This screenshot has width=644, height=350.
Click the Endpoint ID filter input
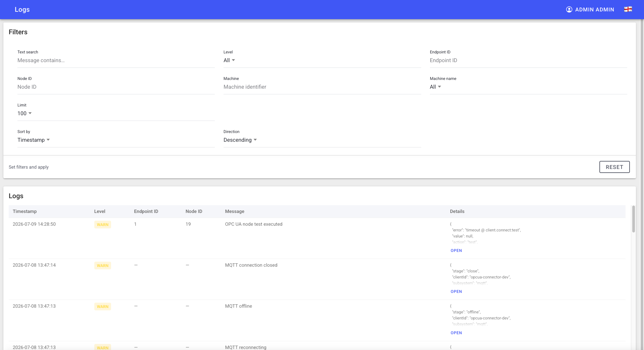pyautogui.click(x=528, y=60)
